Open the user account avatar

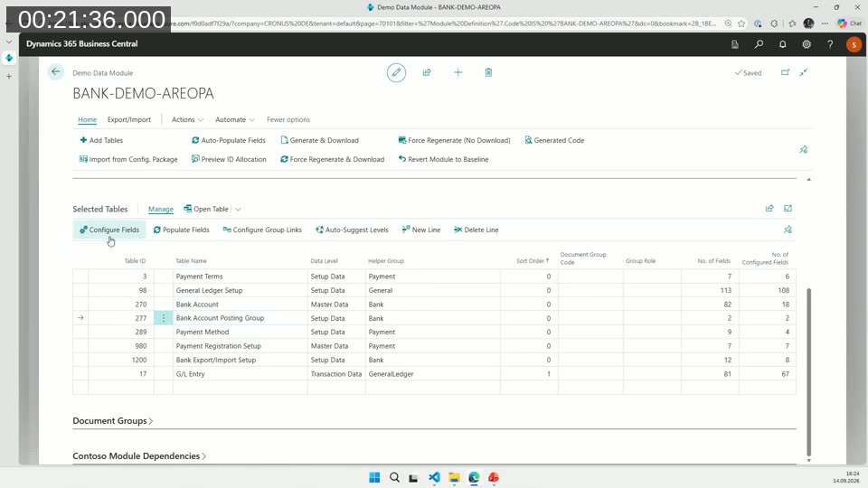(854, 44)
